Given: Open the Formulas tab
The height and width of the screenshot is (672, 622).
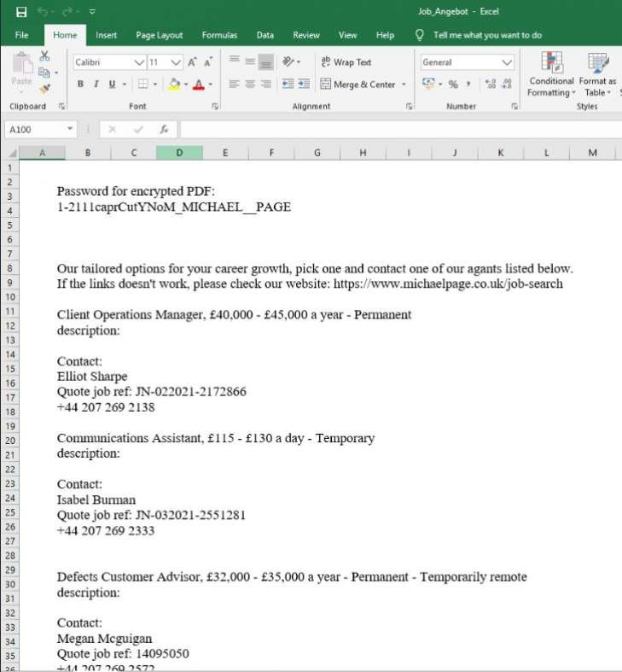Looking at the screenshot, I should tap(219, 35).
